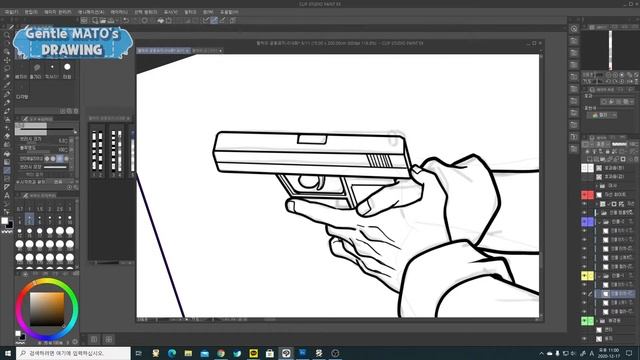
Task: Open the 도움말 Help menu
Action: pyautogui.click(x=229, y=12)
